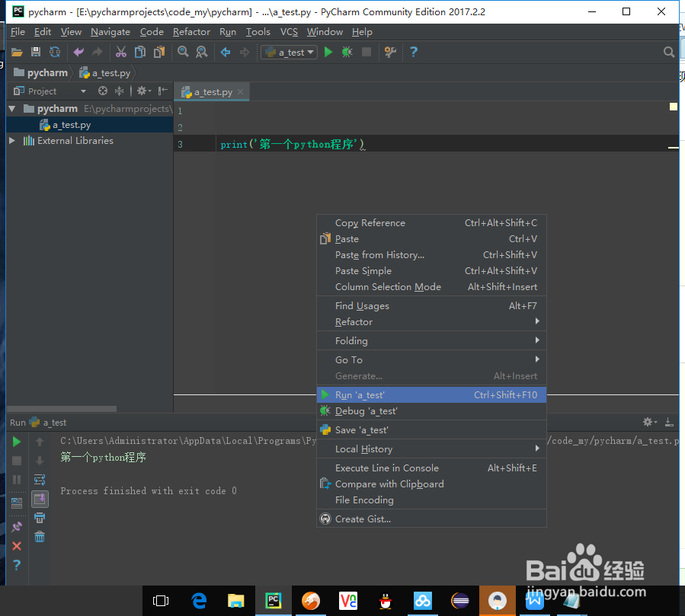The height and width of the screenshot is (616, 685).
Task: Switch to a_test.py editor tab
Action: point(213,92)
